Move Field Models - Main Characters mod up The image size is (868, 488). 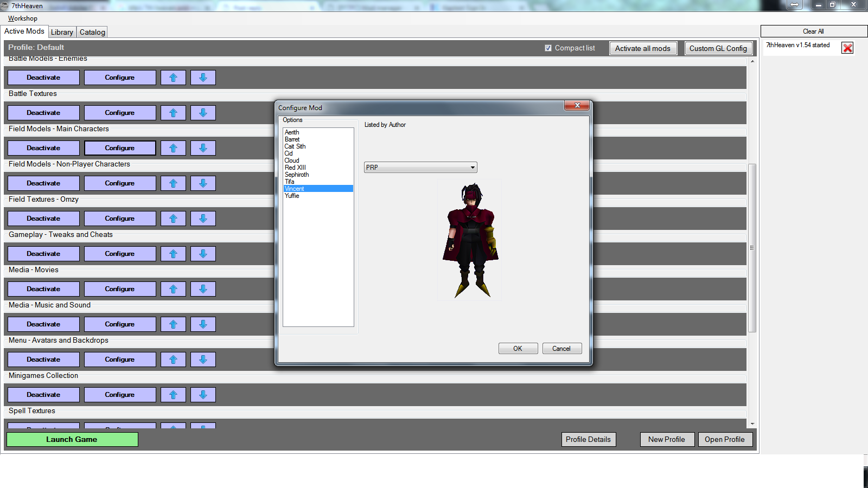coord(173,148)
